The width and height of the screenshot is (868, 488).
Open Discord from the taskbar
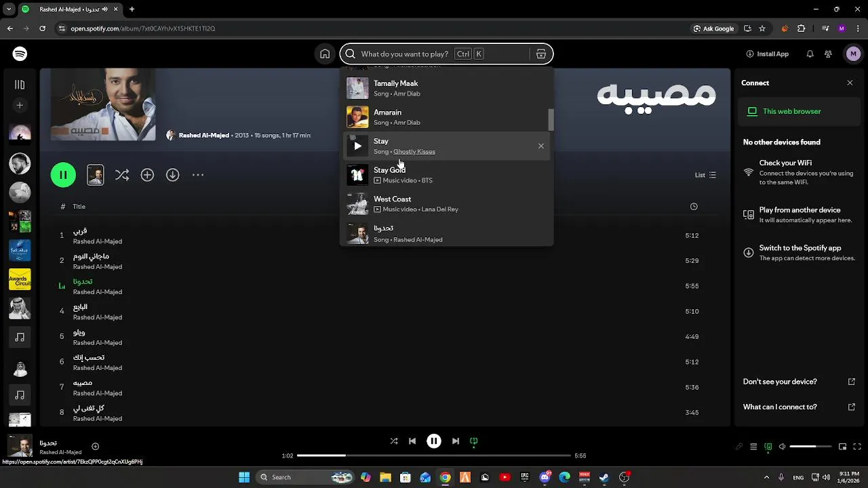(545, 477)
